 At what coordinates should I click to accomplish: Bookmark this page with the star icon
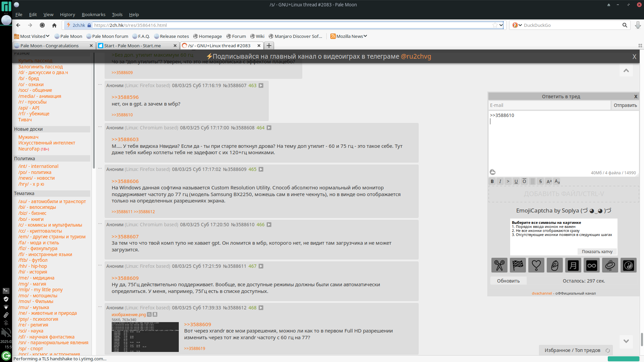click(495, 25)
